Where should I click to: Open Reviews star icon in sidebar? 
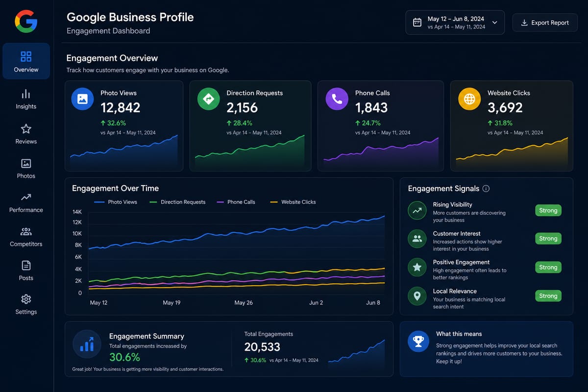26,129
